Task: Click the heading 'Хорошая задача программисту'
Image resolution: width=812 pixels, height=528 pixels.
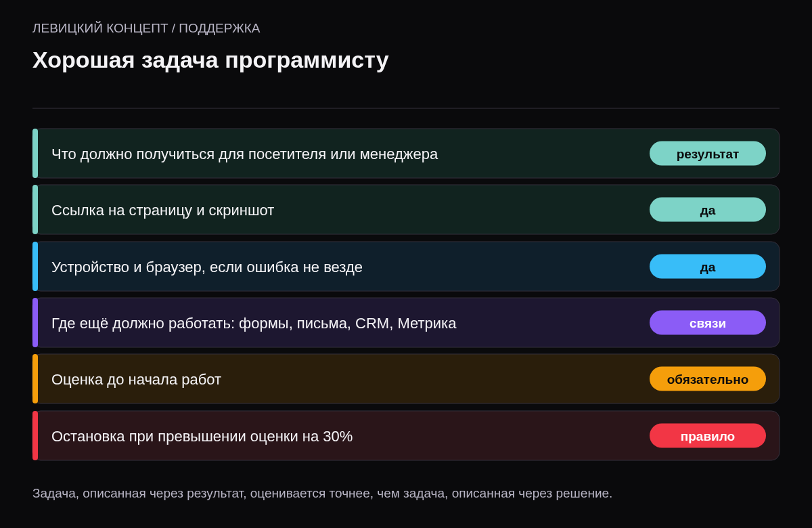Action: point(210,60)
